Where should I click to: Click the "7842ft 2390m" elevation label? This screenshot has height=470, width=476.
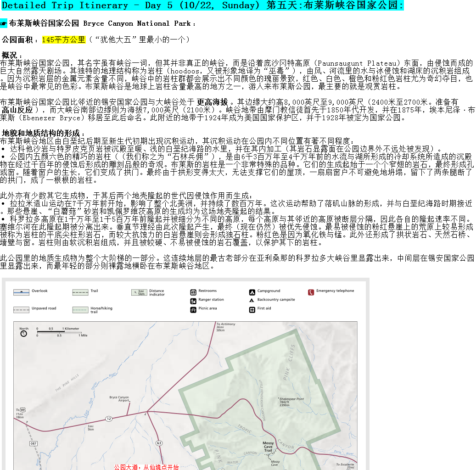(x=285, y=403)
